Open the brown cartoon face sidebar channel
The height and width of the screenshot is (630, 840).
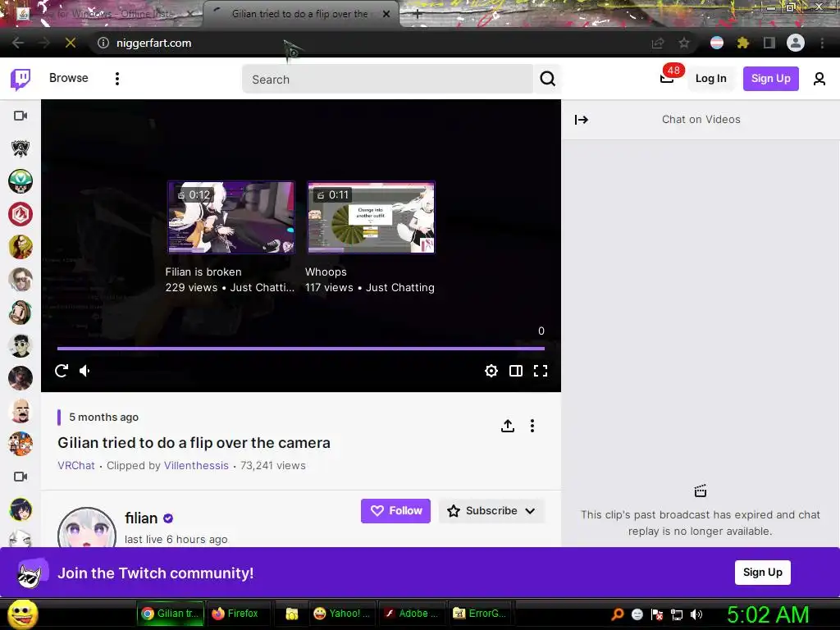21,313
